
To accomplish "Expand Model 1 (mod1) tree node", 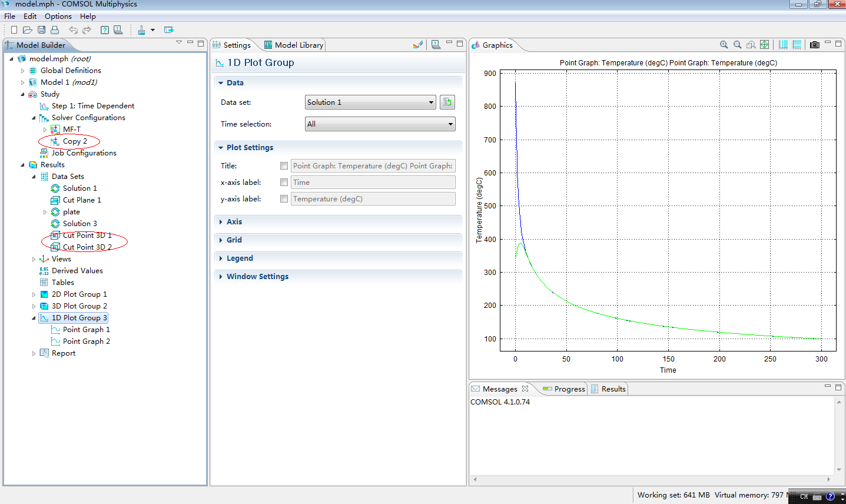I will [23, 82].
